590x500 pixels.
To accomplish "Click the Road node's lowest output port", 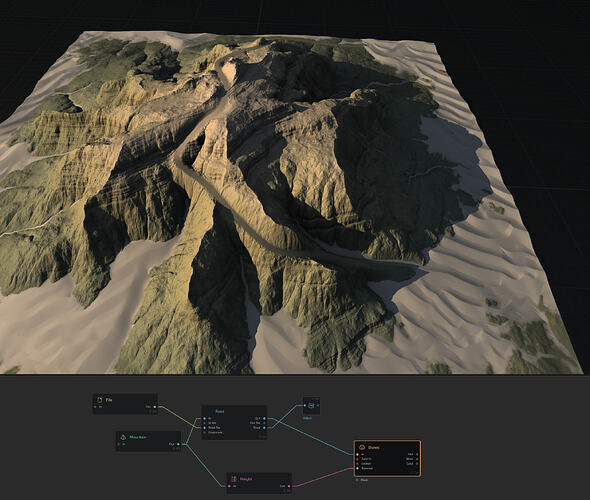I will coord(265,428).
